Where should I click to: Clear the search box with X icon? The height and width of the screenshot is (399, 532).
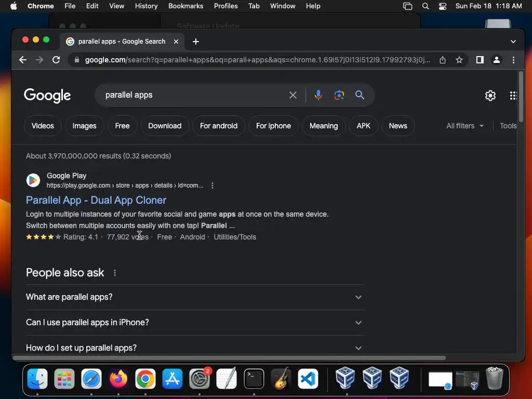point(293,96)
